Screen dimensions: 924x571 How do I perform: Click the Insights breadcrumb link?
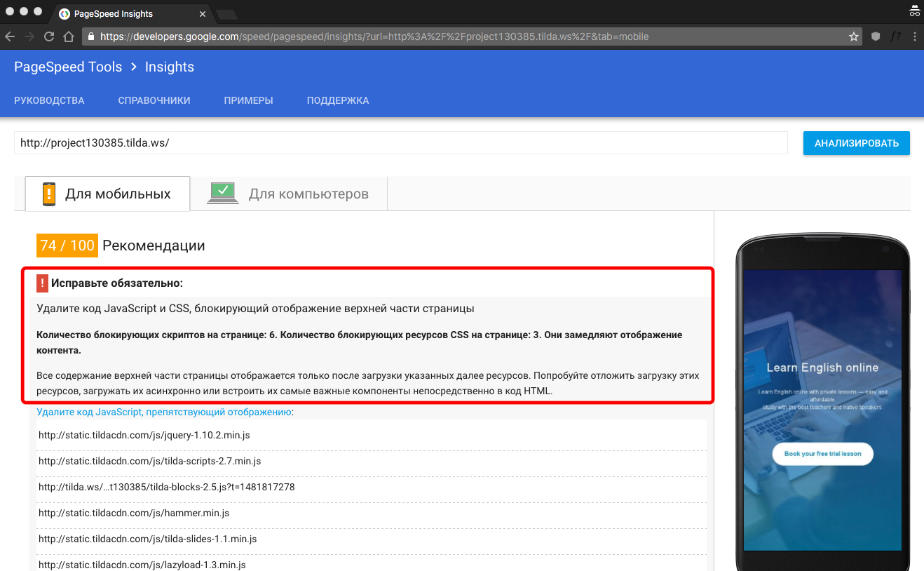(x=170, y=67)
